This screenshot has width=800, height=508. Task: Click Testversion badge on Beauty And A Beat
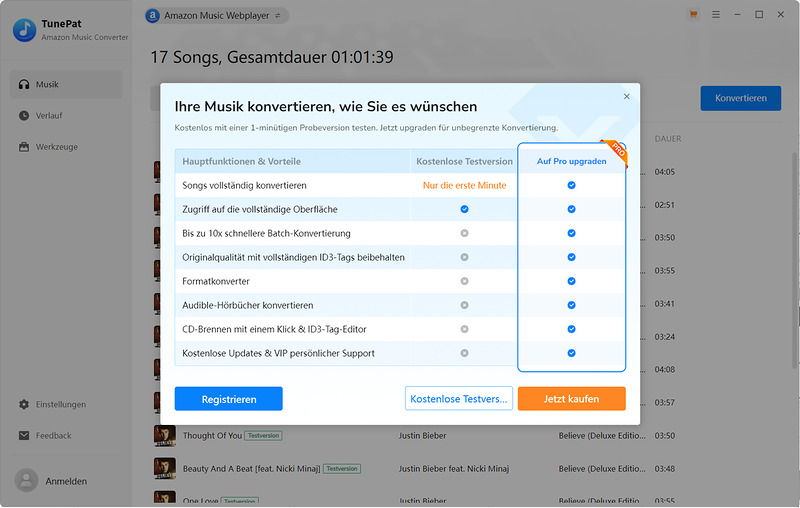click(342, 468)
